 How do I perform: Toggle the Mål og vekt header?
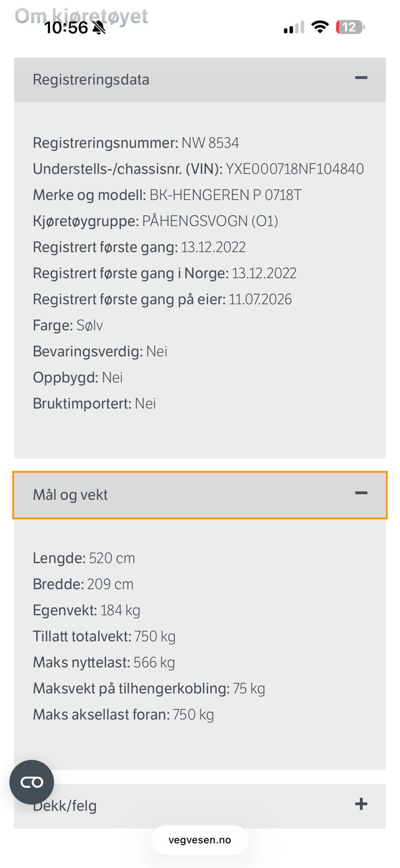200,495
